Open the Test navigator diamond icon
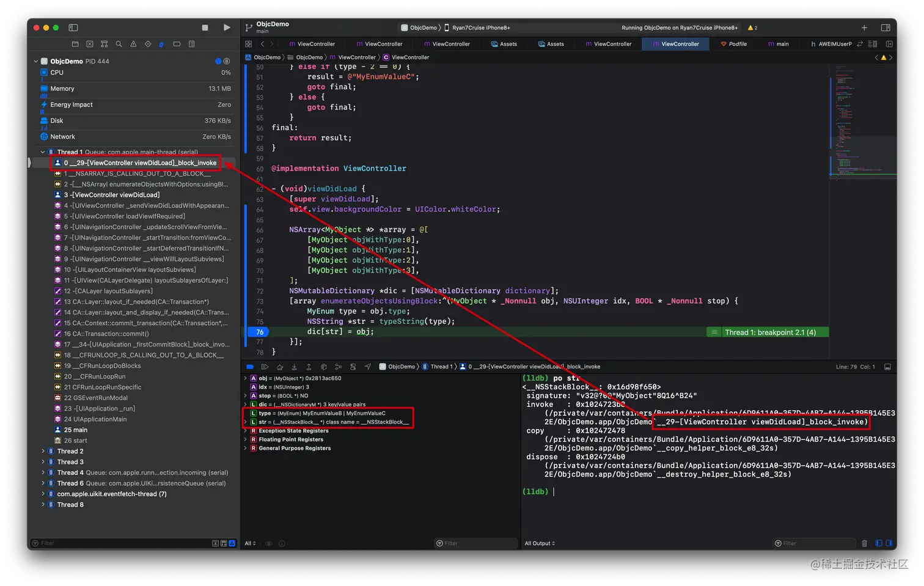 148,44
